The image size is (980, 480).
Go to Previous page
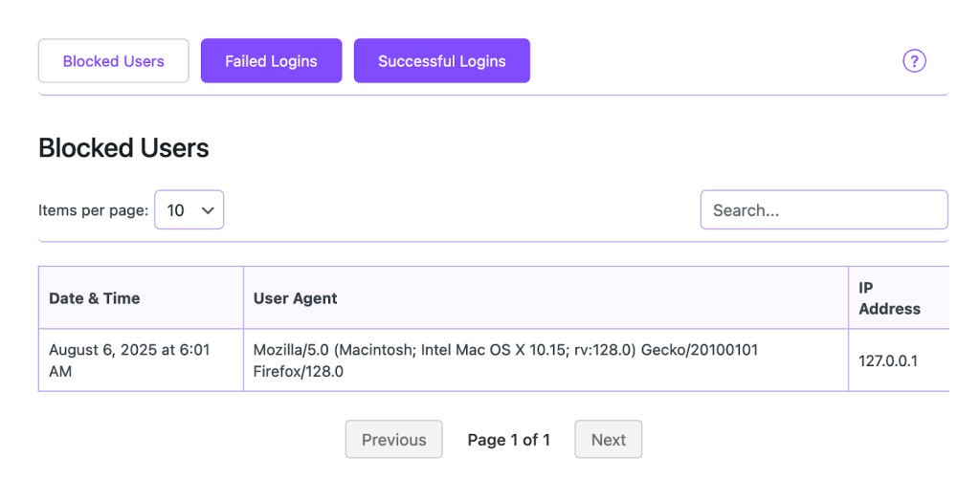point(393,440)
